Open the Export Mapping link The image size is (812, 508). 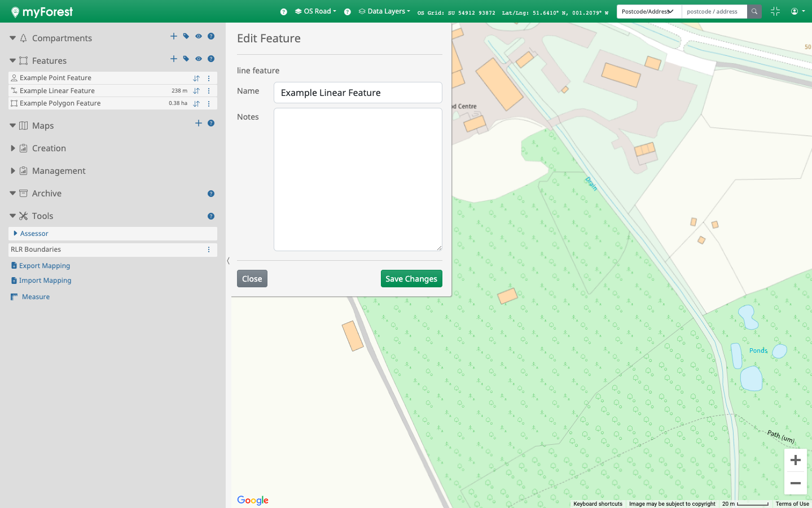tap(44, 266)
